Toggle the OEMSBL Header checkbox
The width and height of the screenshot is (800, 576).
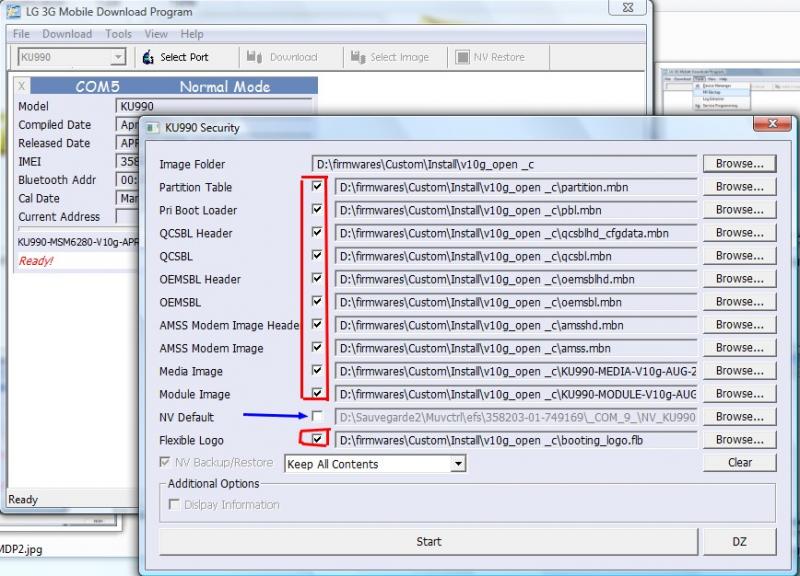(317, 278)
